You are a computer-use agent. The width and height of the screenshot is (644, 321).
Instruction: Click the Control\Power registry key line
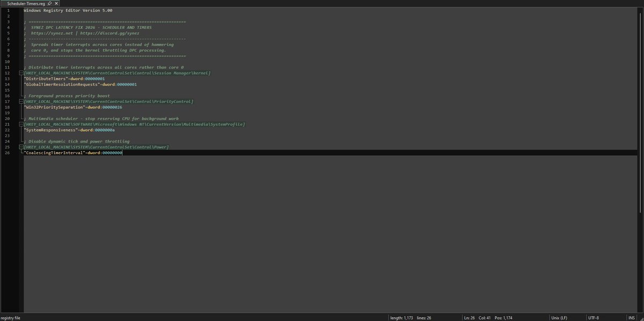tap(96, 147)
